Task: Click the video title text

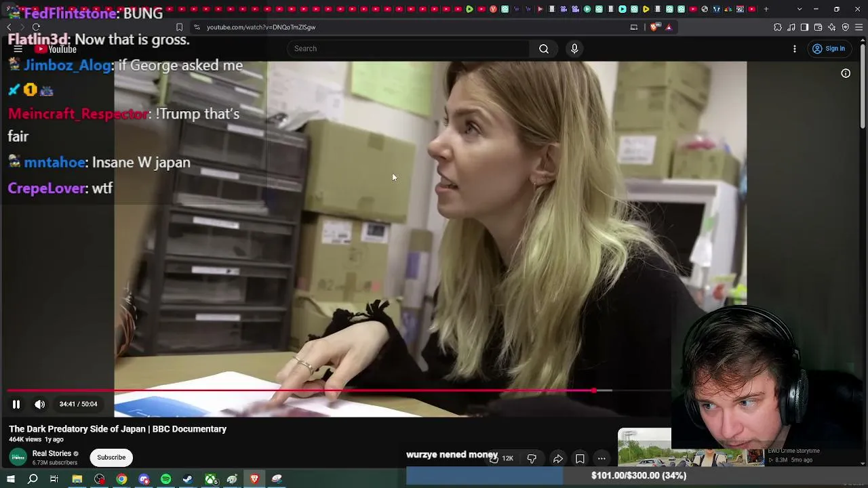Action: (x=118, y=429)
